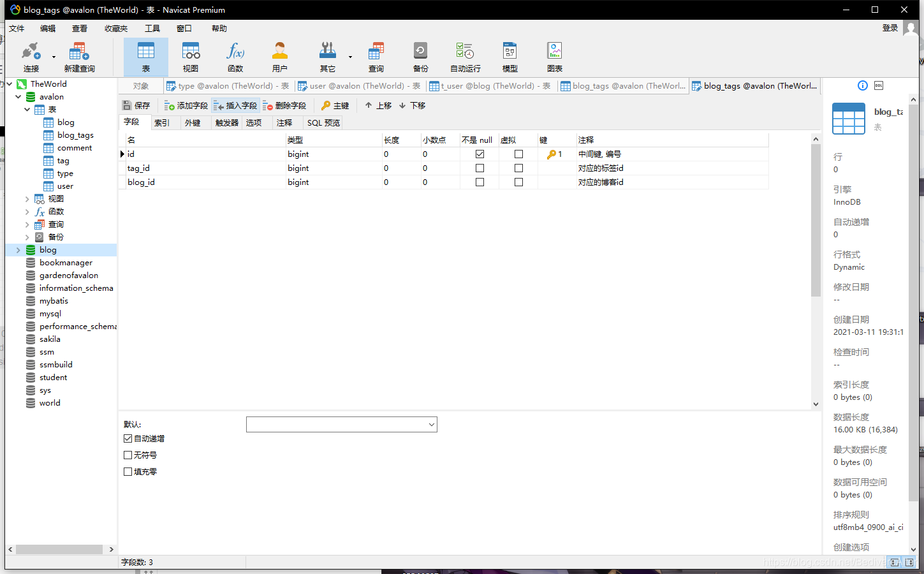Expand the 视图 node in tree
This screenshot has height=574, width=924.
[x=27, y=199]
